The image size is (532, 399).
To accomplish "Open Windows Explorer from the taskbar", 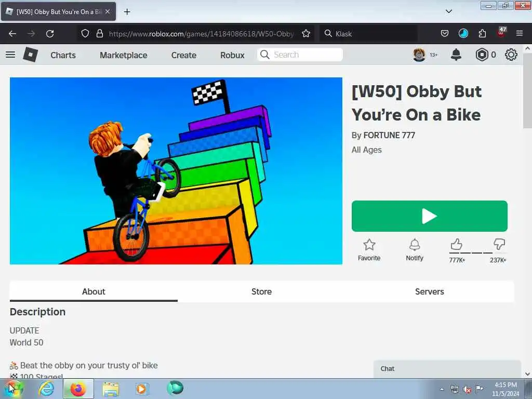I will pyautogui.click(x=111, y=389).
